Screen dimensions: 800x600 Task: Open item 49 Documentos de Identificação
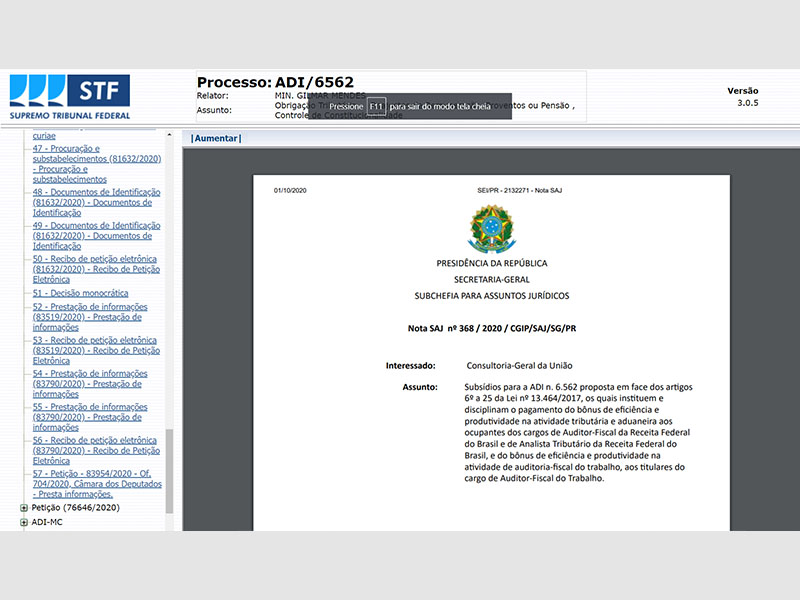point(96,236)
